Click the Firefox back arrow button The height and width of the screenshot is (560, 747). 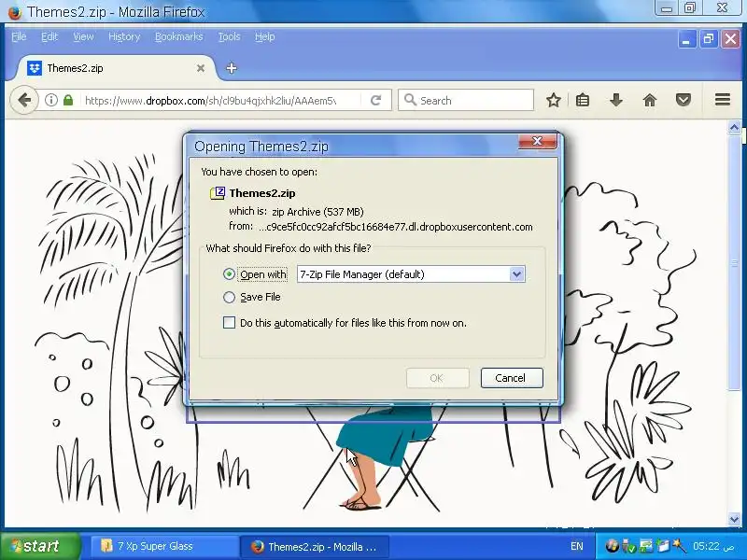[24, 100]
